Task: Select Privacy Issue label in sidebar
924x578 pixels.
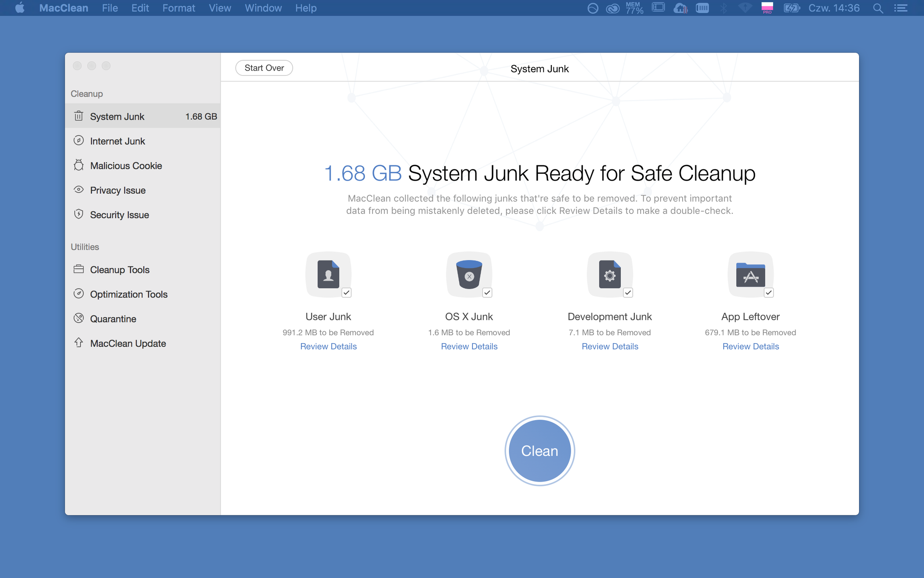Action: coord(118,190)
